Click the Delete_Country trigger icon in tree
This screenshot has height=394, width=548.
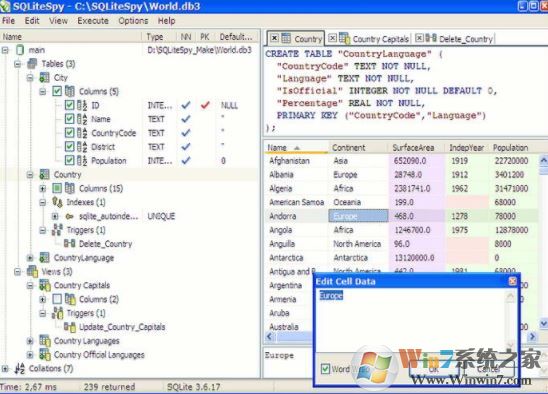click(x=70, y=244)
